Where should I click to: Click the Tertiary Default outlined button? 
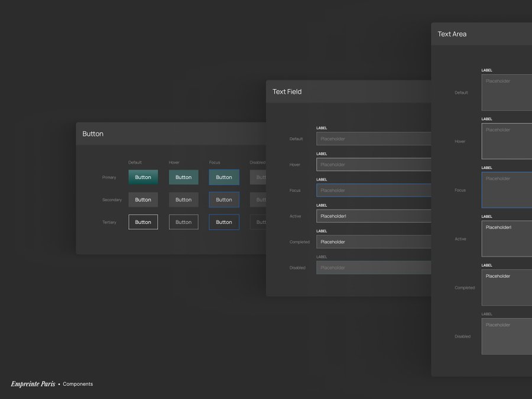click(143, 222)
